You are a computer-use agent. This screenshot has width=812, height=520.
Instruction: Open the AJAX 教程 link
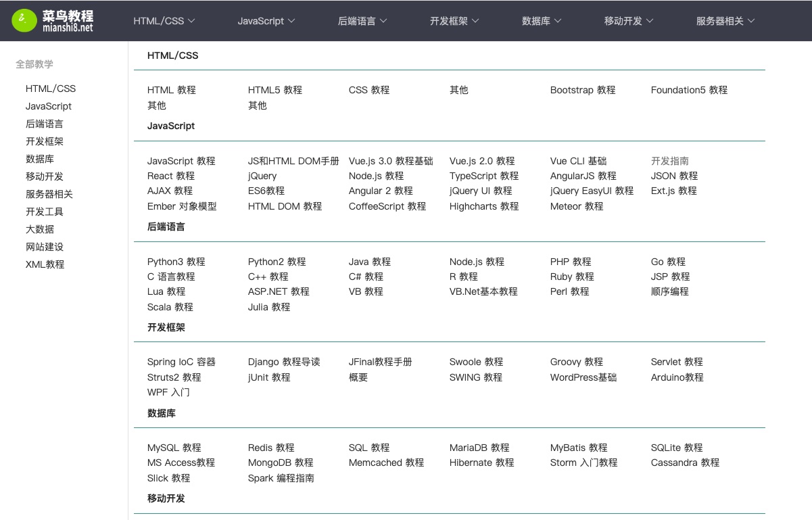[170, 191]
